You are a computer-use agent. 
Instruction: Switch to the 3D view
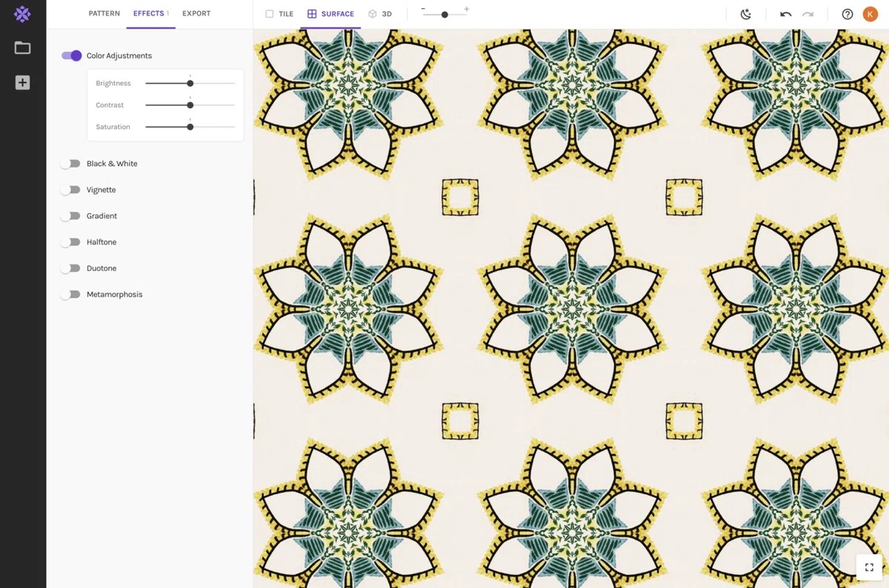pos(380,14)
